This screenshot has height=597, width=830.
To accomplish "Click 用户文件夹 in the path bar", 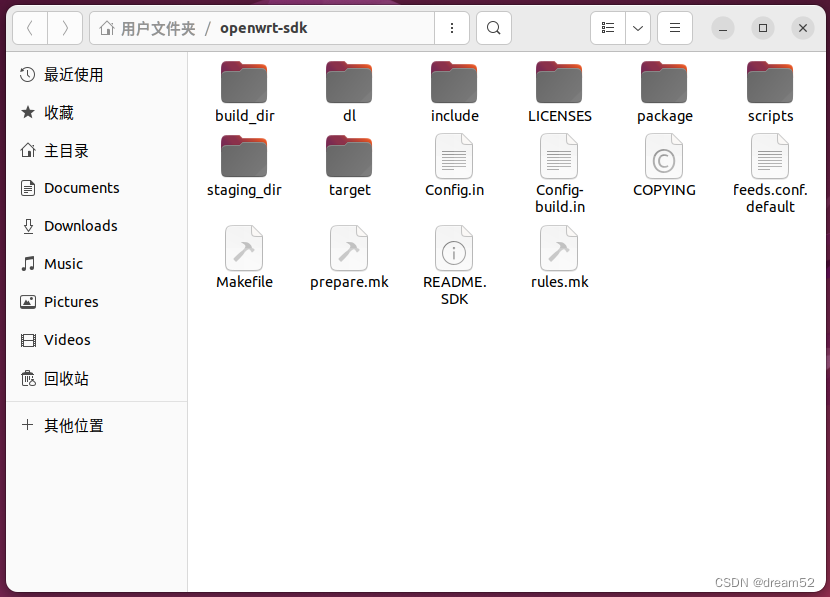I will click(x=158, y=28).
